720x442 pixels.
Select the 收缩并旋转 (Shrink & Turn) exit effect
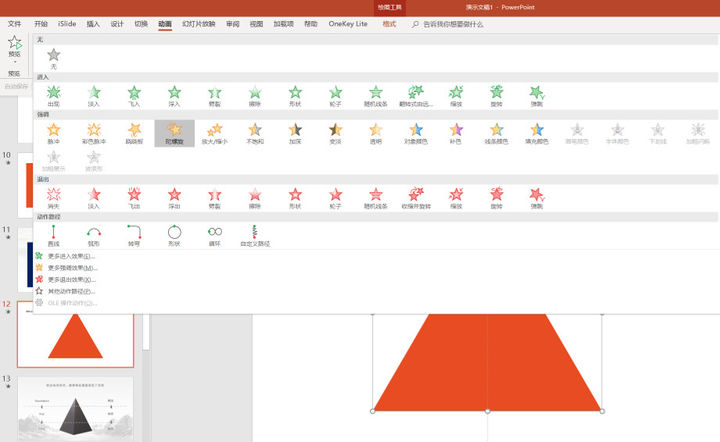[416, 198]
